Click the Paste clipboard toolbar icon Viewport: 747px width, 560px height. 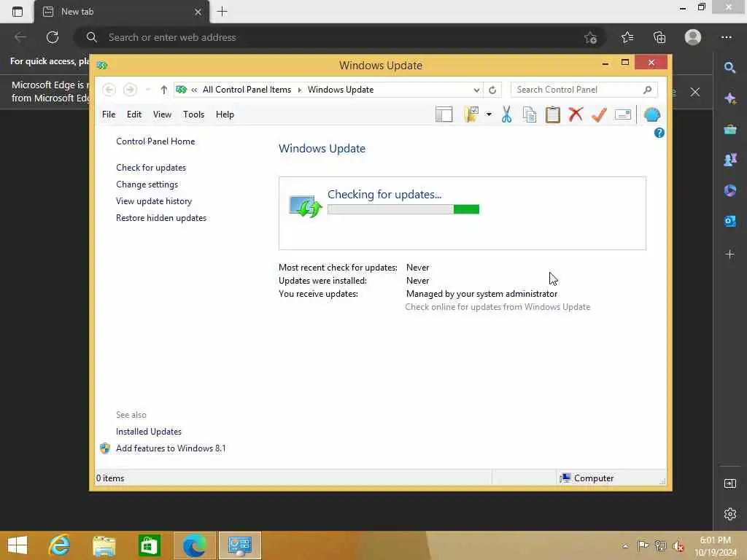tap(553, 114)
